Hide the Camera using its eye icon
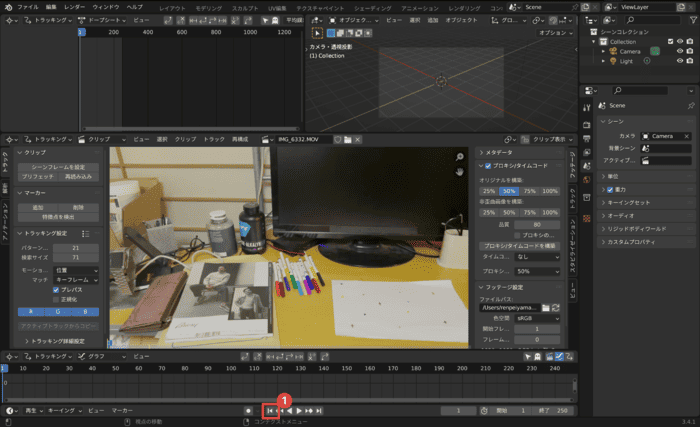Viewport: 700px width, 427px height. point(680,51)
